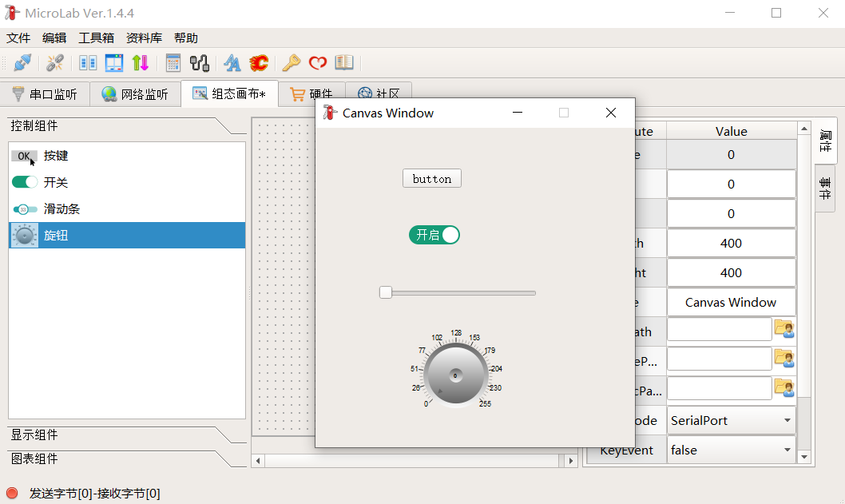Viewport: 845px width, 504px height.
Task: Open the 文件 menu
Action: point(18,38)
